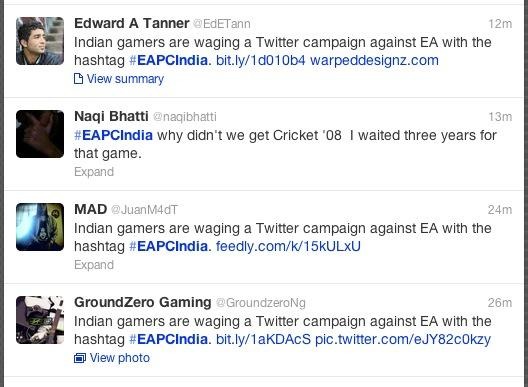Open View photo under GroundZero Gaming tweet
Screen dimensions: 528x387
click(120, 358)
